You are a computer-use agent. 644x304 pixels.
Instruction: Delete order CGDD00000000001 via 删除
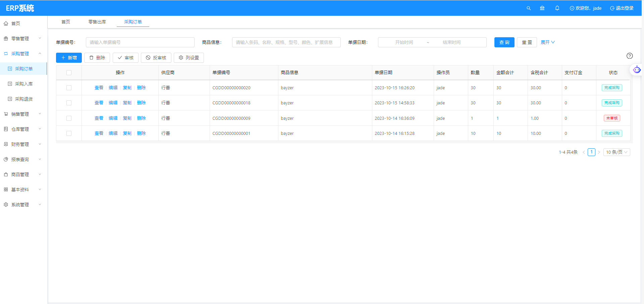142,133
